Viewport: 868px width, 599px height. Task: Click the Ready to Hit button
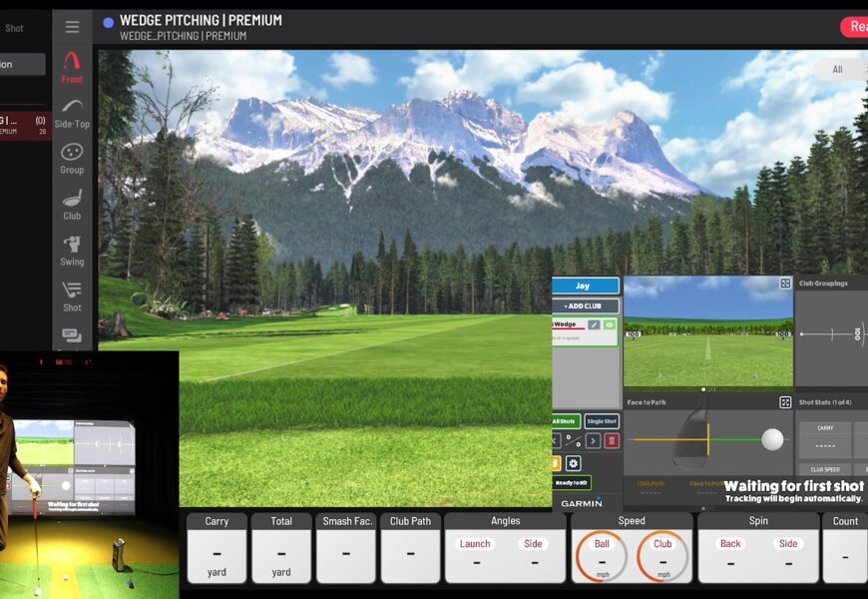coord(571,482)
